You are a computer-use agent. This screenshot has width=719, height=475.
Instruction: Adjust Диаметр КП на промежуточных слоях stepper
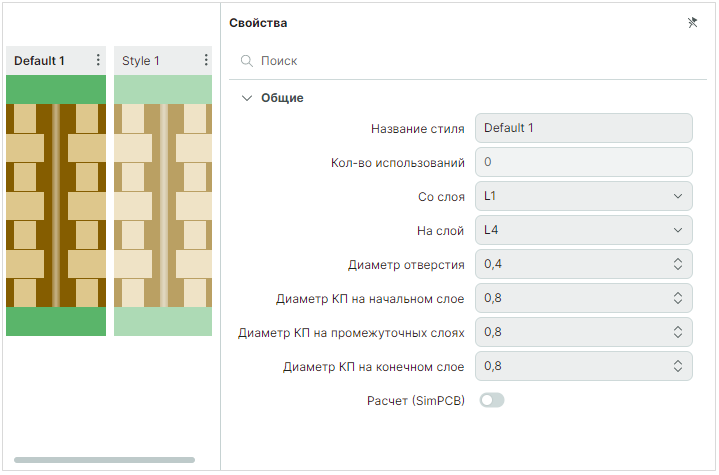coord(677,332)
